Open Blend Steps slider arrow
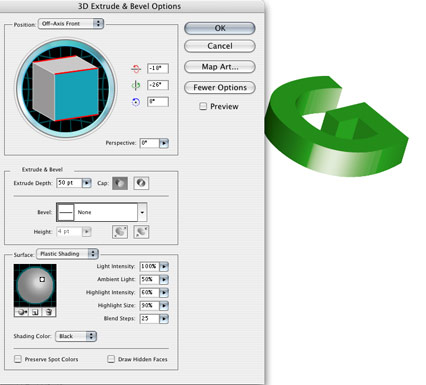Screen dimensions: 426x385 coord(164,319)
